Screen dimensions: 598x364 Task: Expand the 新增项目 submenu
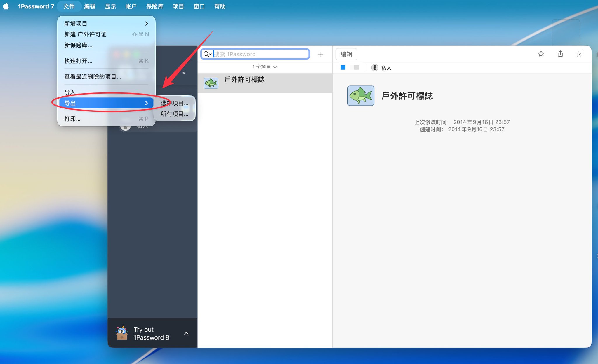[106, 24]
